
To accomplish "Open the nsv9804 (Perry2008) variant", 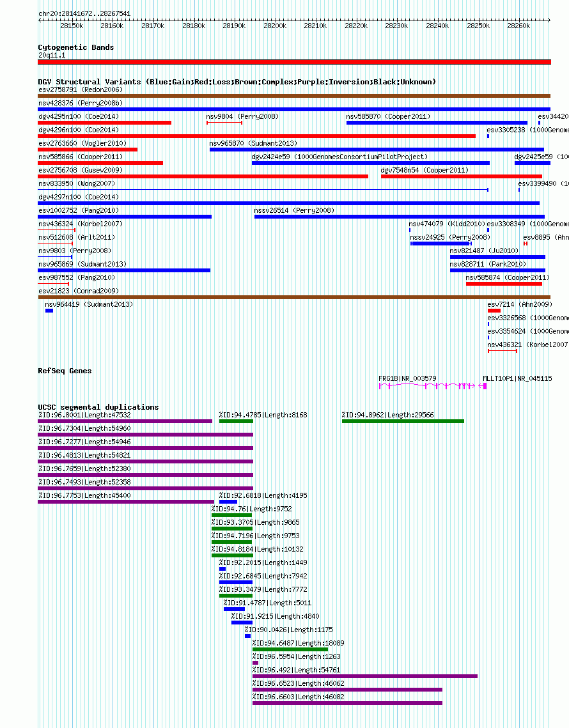I will coord(224,123).
